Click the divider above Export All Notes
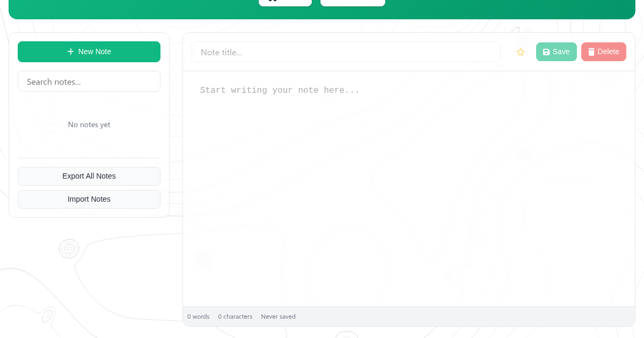The image size is (644, 338). (89, 158)
